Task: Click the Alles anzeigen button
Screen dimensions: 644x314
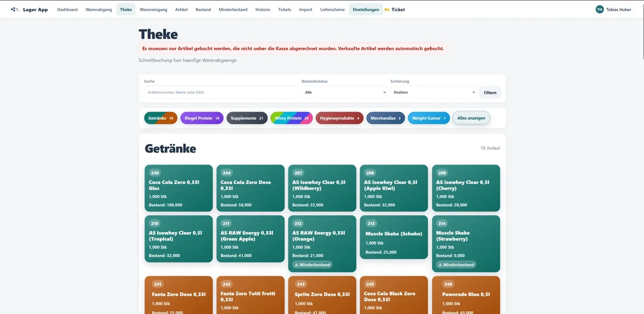Action: pos(471,118)
